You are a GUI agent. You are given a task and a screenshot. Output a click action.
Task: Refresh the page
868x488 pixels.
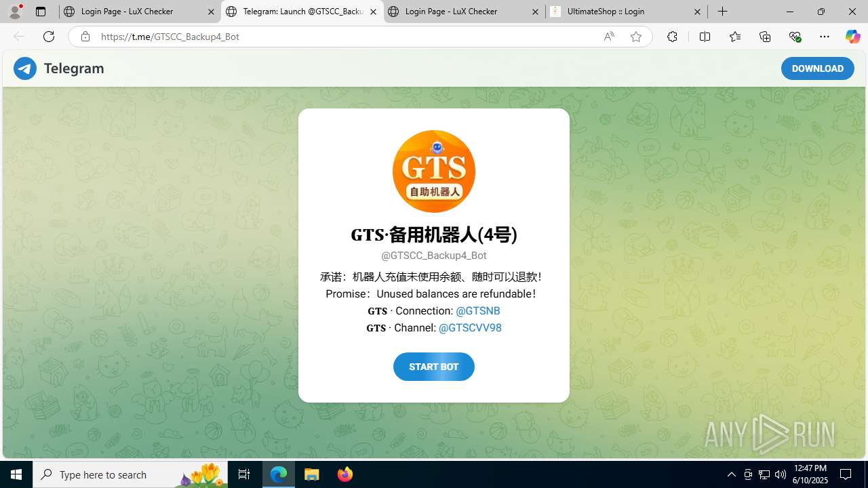[49, 37]
